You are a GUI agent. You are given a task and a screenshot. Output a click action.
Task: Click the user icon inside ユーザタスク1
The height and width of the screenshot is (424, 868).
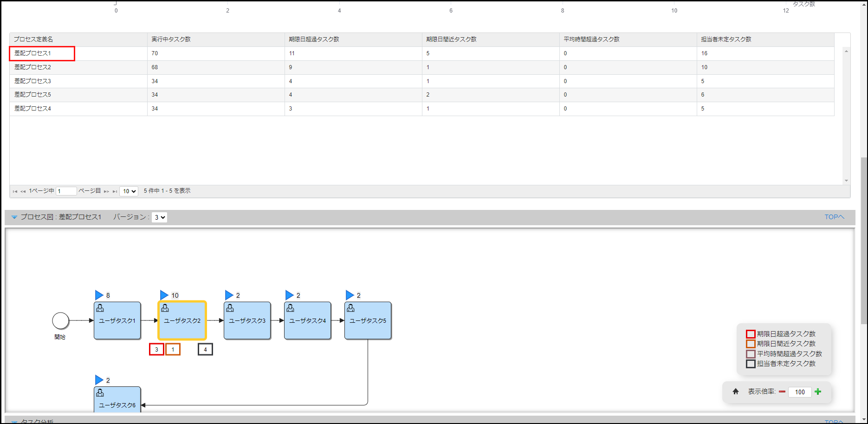(x=100, y=308)
